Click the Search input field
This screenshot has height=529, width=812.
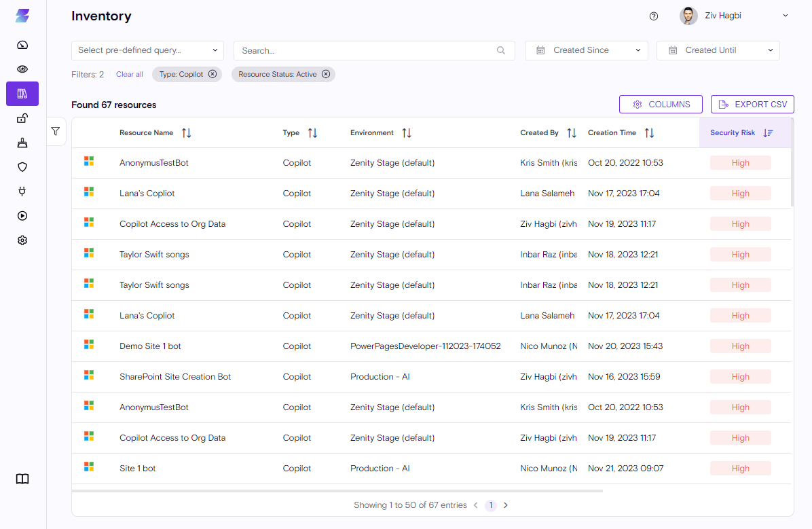(x=374, y=50)
